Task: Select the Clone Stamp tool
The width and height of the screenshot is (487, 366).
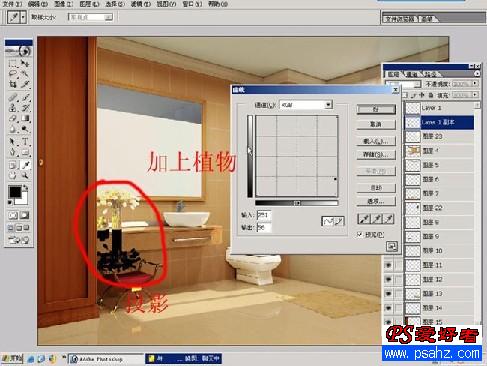Action: [x=13, y=108]
